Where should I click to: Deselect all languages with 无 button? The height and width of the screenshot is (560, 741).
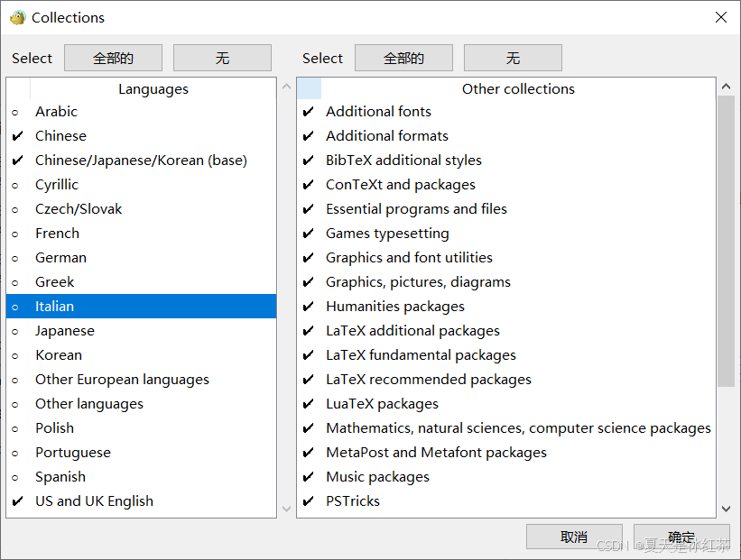point(223,58)
